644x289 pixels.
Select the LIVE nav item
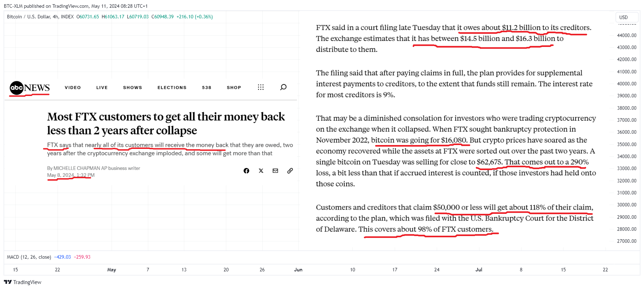[x=102, y=88]
